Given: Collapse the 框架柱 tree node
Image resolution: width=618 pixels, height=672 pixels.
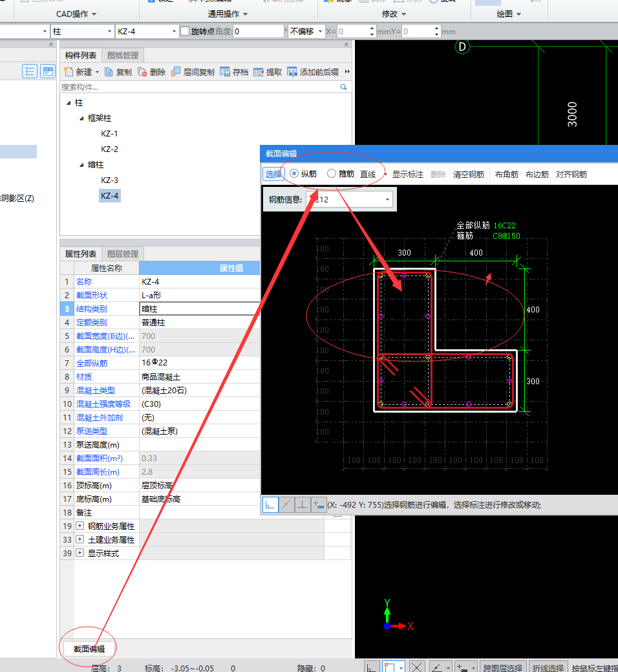Looking at the screenshot, I should click(x=81, y=118).
